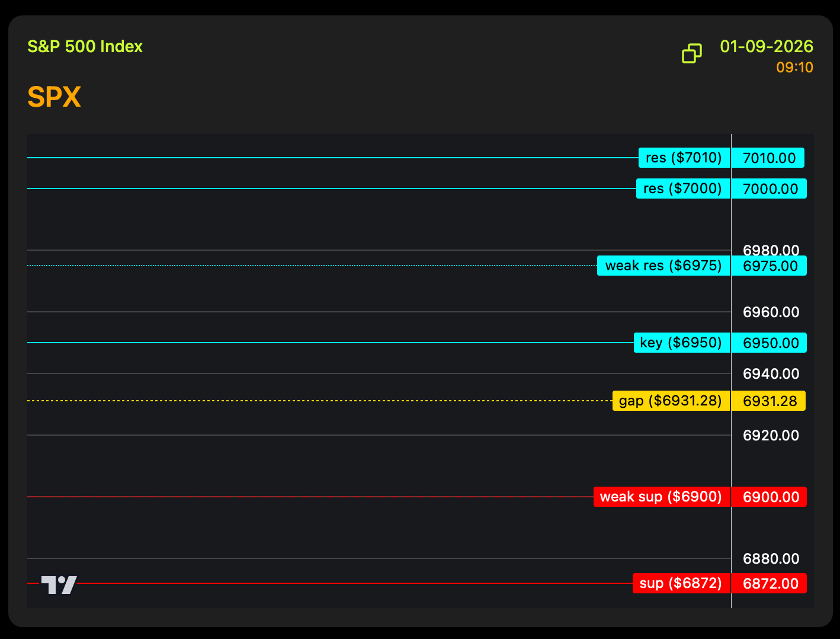
Task: Select the weak sup ($6900) label
Action: coord(661,497)
